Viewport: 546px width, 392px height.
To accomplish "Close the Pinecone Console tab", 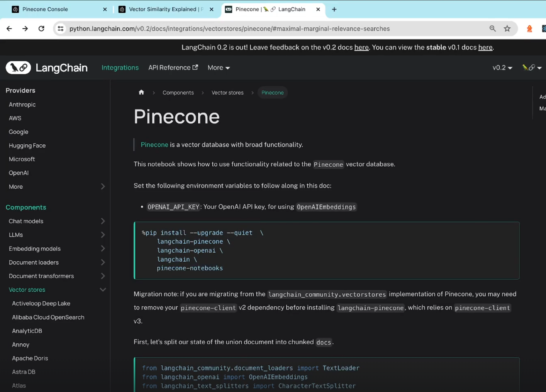I will [x=105, y=9].
